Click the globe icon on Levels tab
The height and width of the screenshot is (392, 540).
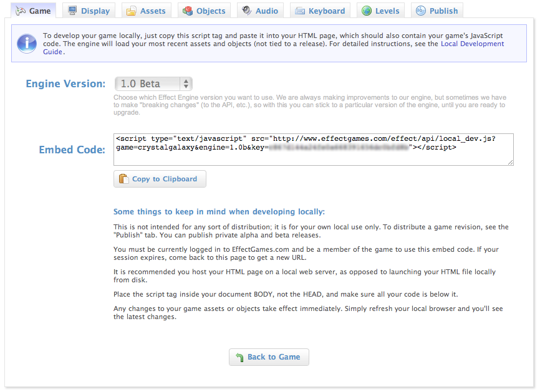(x=366, y=11)
